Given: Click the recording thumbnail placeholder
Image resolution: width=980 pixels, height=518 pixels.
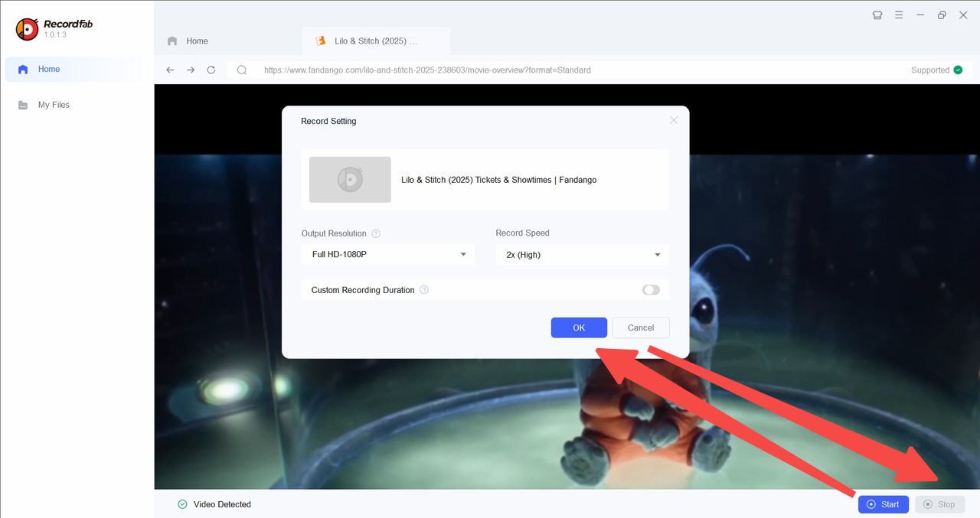Looking at the screenshot, I should tap(350, 180).
